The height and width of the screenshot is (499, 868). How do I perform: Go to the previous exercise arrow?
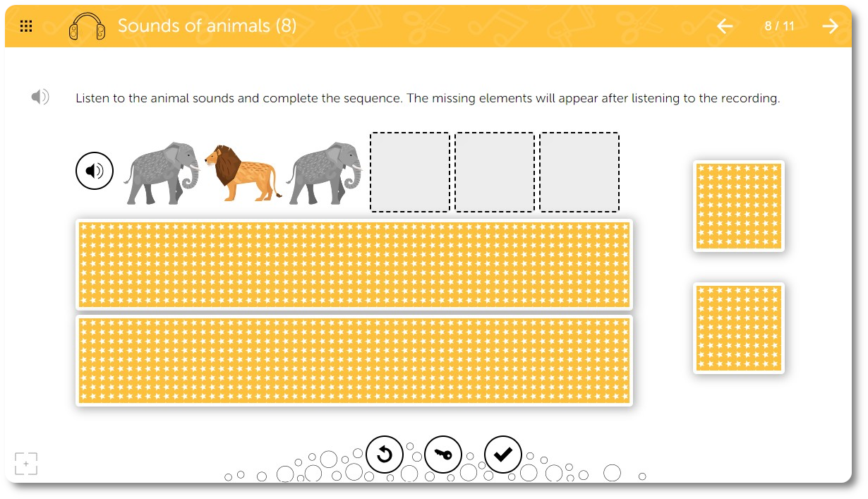725,27
